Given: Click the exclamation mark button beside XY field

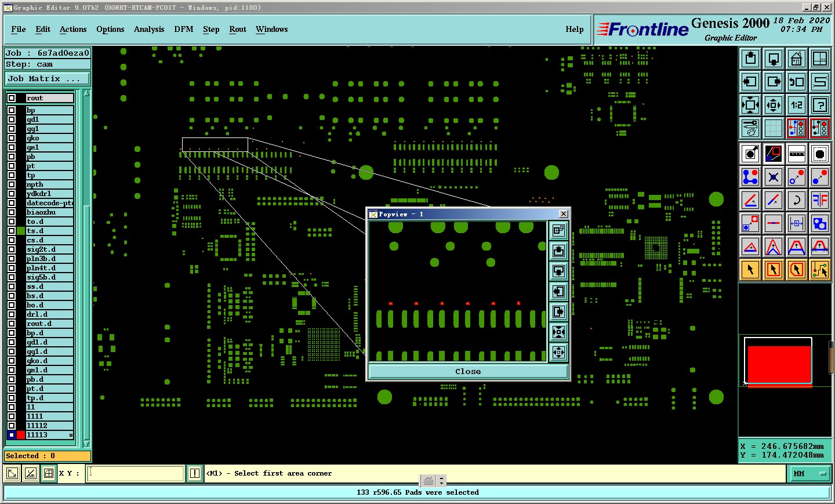Looking at the screenshot, I should click(x=195, y=473).
